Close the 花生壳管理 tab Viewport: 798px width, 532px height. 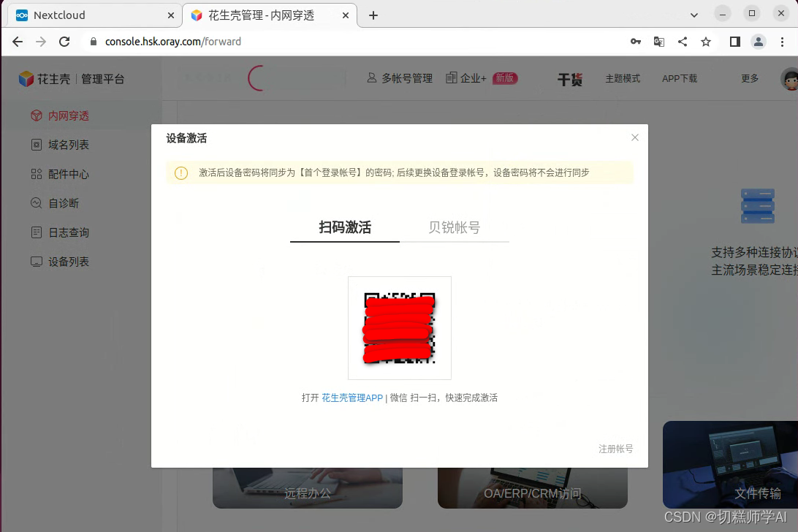(346, 15)
